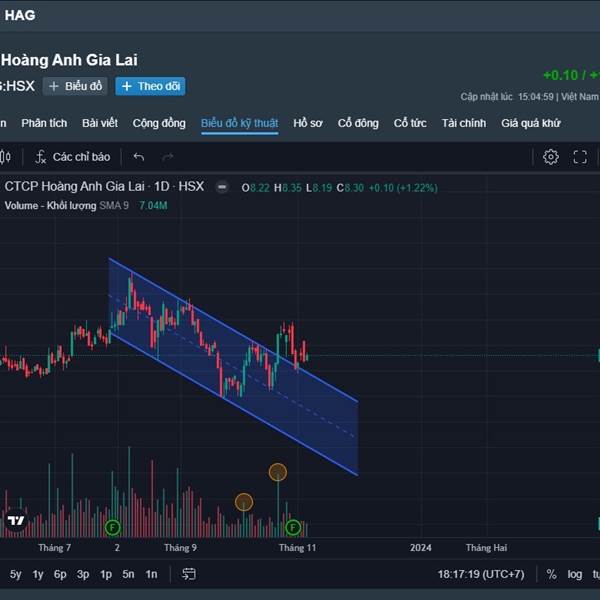
Task: Select the 5y time range
Action: [x=16, y=574]
